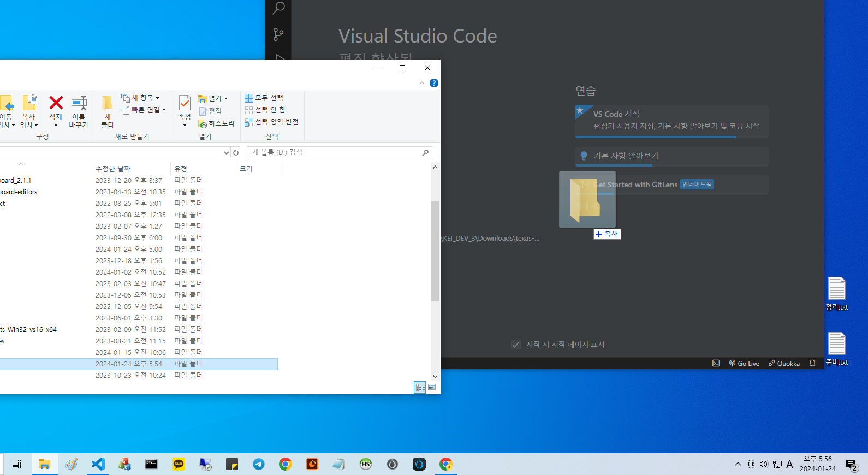Open recent texas Downloads path link
Screen dimensions: 868x475
point(490,239)
